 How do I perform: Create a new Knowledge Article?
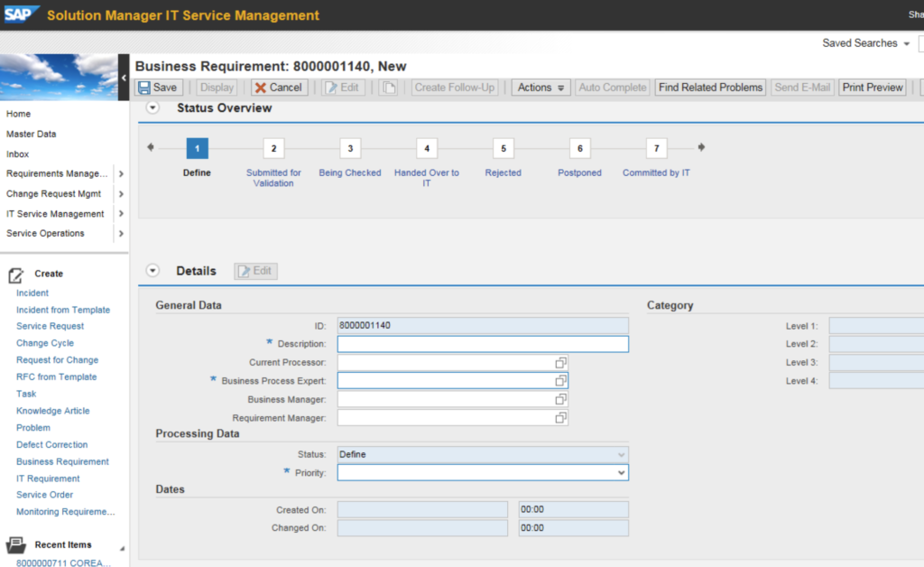click(55, 411)
